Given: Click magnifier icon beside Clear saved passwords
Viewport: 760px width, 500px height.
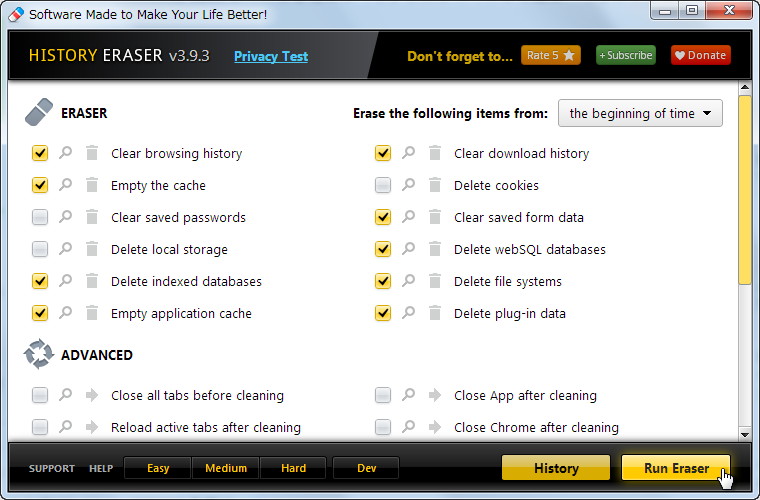Looking at the screenshot, I should pos(65,217).
